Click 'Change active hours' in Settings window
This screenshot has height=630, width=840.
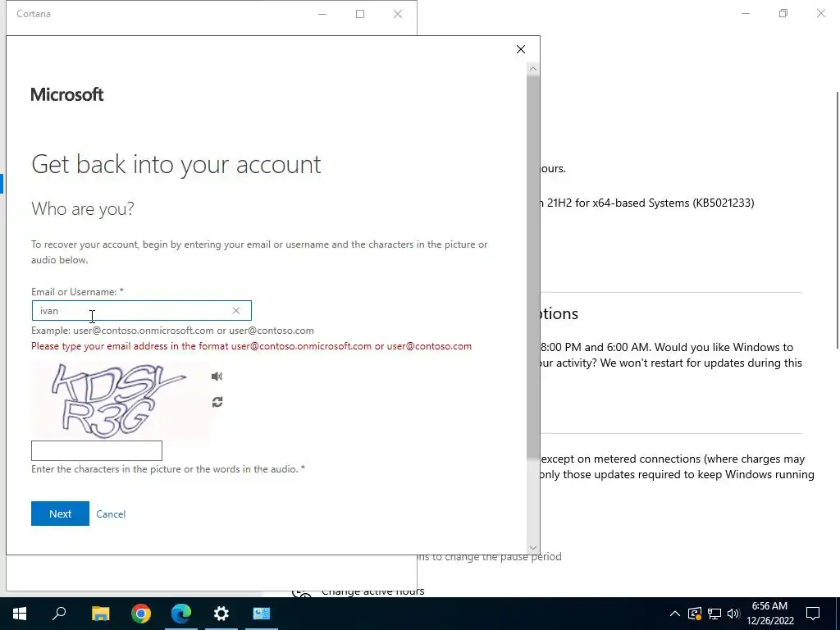373,591
